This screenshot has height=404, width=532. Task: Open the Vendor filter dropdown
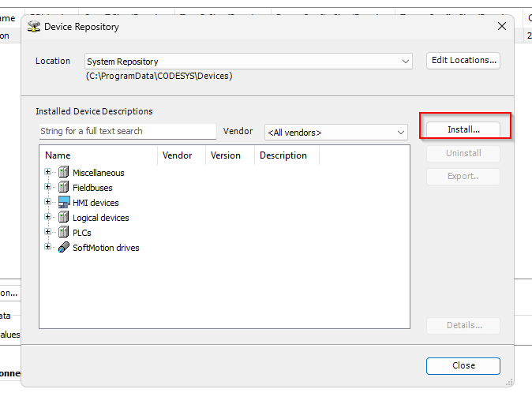pos(401,133)
